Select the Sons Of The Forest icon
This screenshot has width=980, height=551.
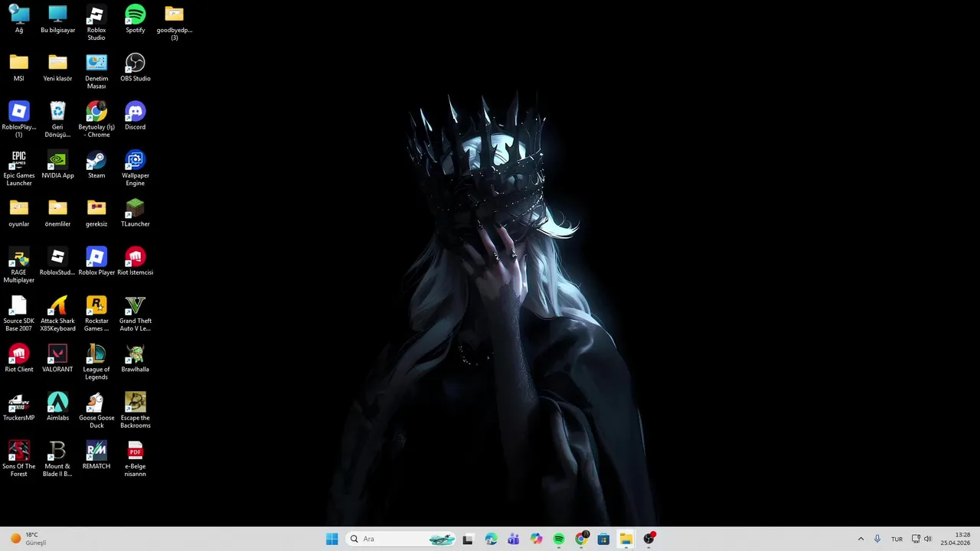(19, 459)
